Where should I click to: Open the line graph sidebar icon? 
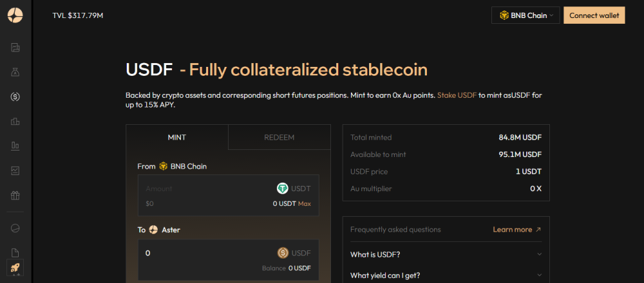pos(15,170)
